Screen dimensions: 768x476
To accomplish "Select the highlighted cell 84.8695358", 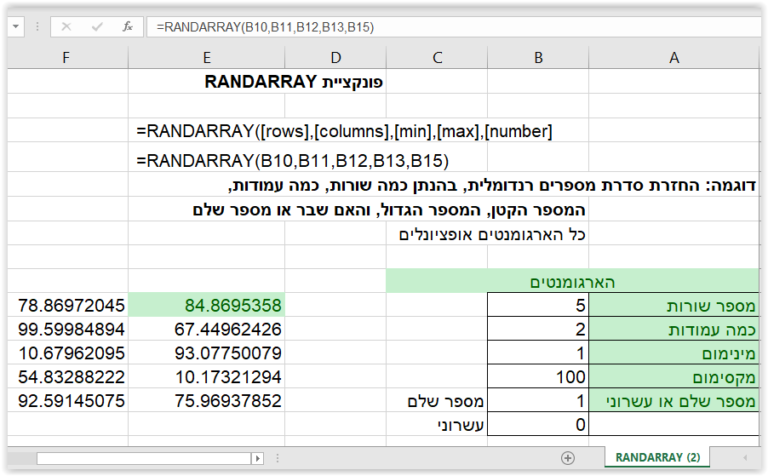I will (x=207, y=305).
